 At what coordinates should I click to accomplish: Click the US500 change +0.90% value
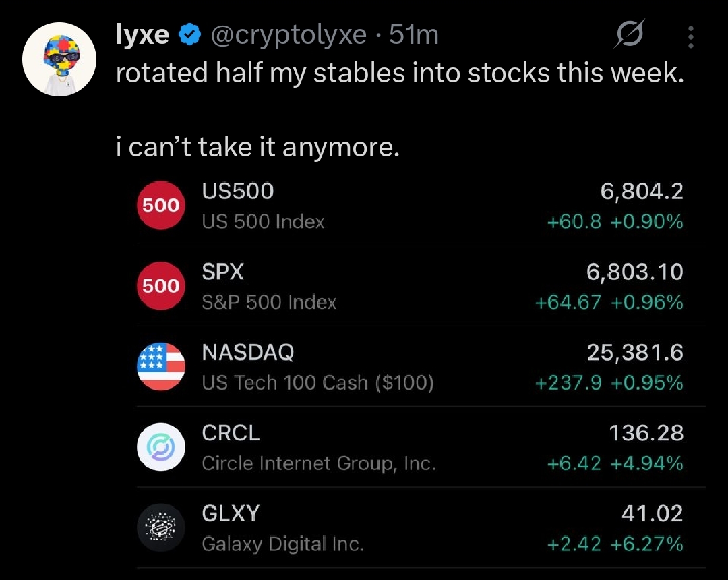click(647, 221)
